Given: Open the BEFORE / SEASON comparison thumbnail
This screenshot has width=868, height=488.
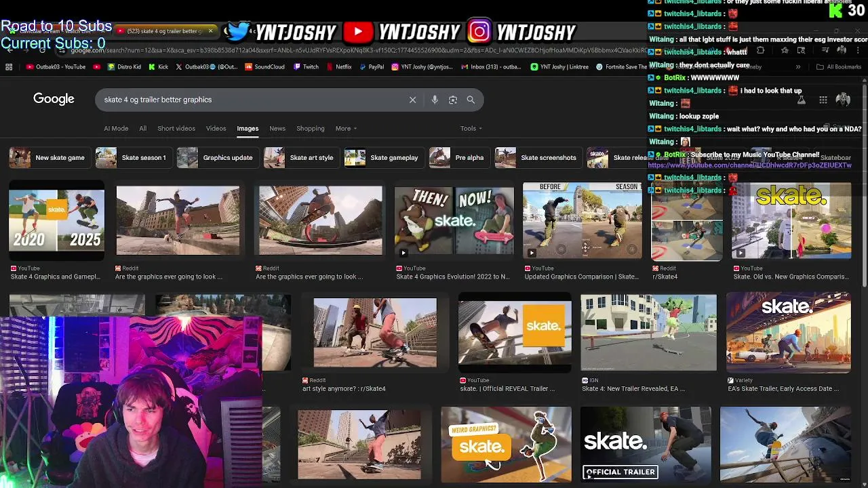Looking at the screenshot, I should (x=581, y=221).
